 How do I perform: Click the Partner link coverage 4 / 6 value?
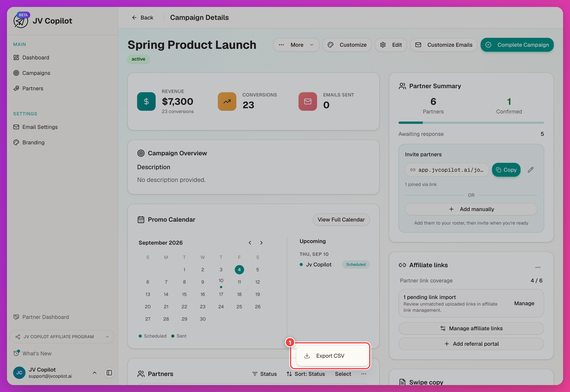[536, 280]
